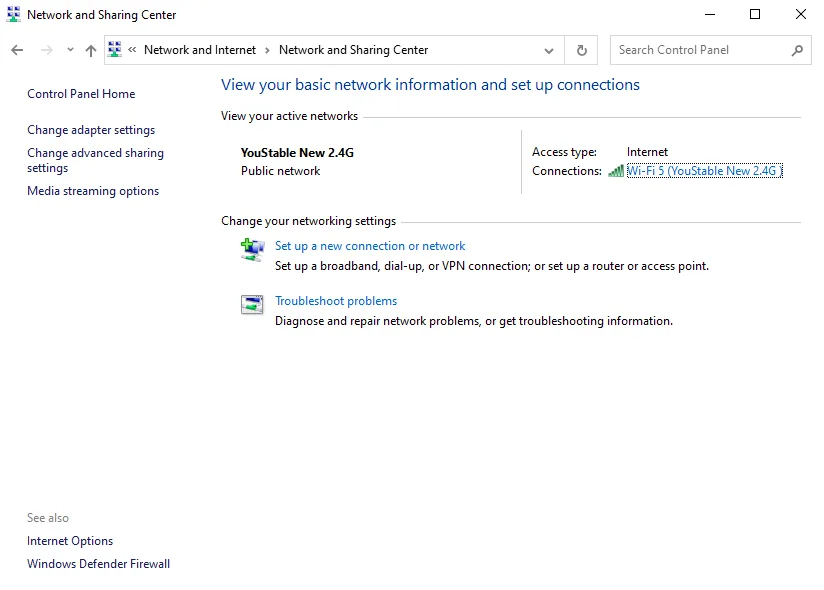Click the search magnifier icon
Screen dimensions: 824x590
(797, 50)
